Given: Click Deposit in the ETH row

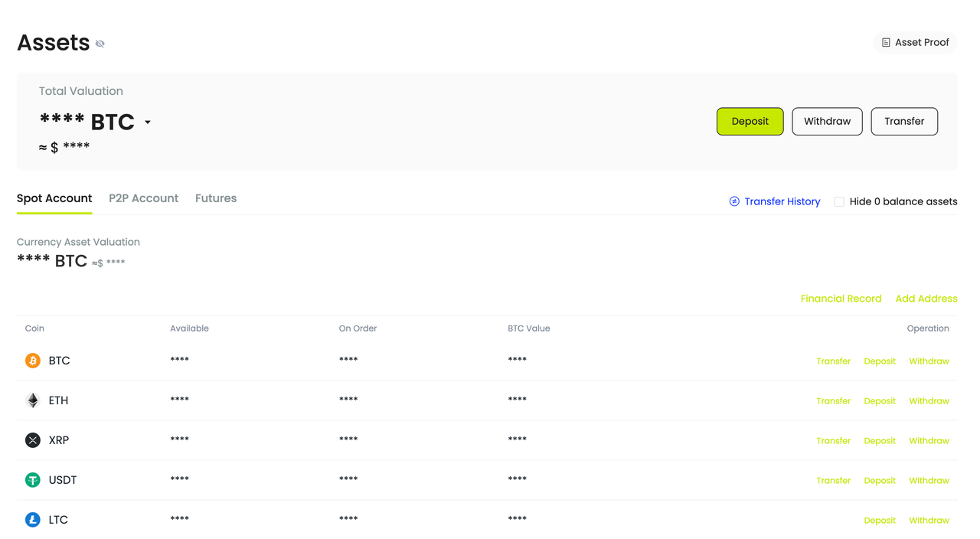Looking at the screenshot, I should point(880,401).
